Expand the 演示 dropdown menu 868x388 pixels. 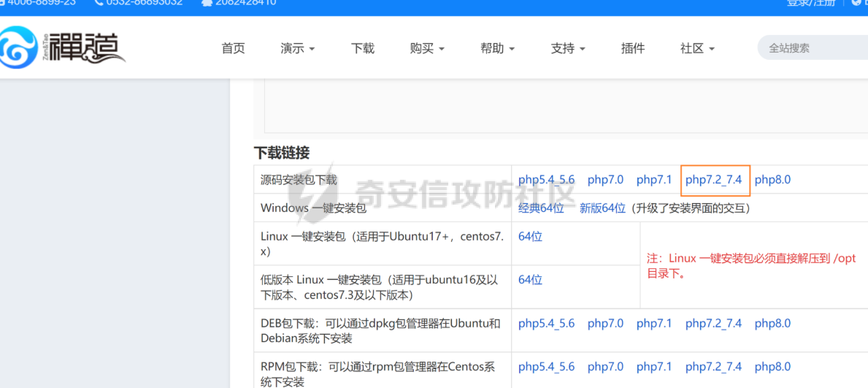coord(297,48)
